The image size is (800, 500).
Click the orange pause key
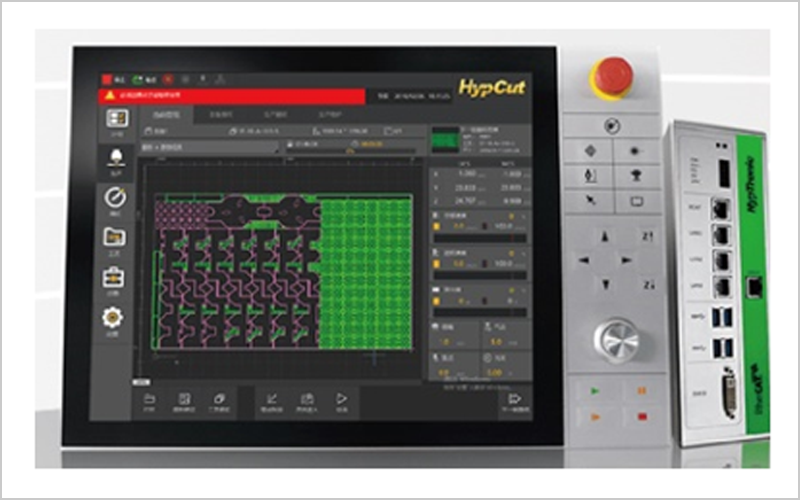[641, 391]
